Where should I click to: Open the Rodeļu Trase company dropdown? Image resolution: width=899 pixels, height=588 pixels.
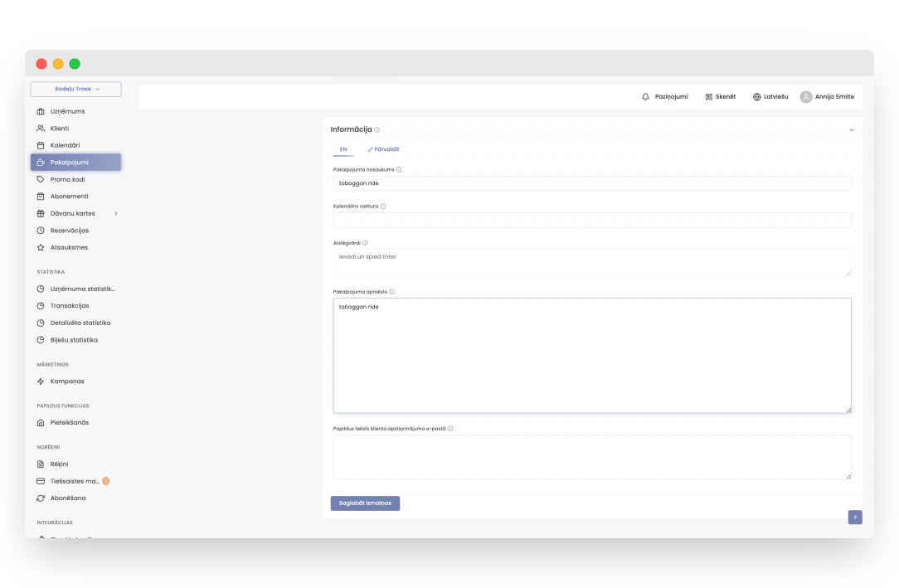[x=76, y=89]
